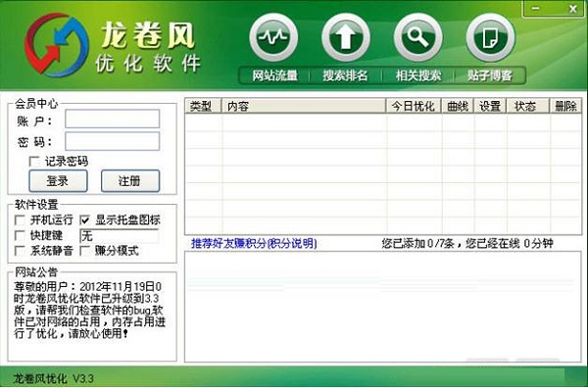
Task: Minimize the 龙卷风 window
Action: coord(536,8)
